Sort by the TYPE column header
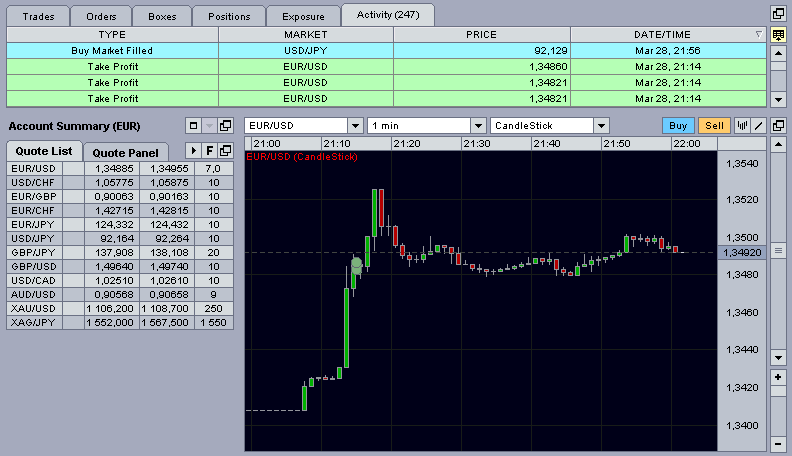The width and height of the screenshot is (792, 456). pyautogui.click(x=112, y=34)
